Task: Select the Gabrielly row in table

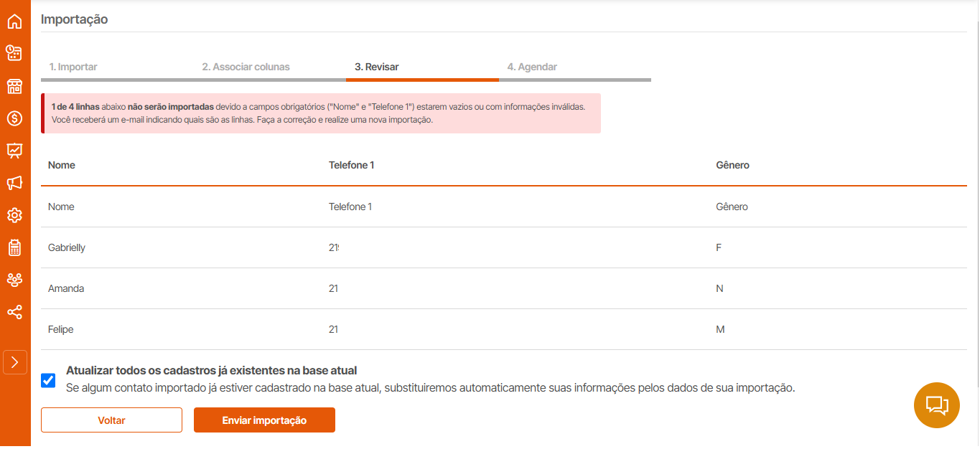Action: (x=504, y=247)
